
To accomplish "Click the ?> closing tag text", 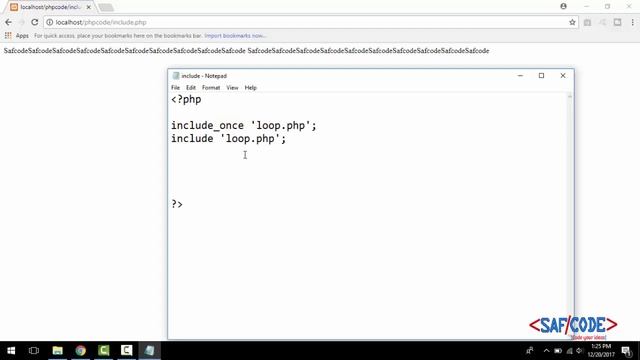I will point(177,204).
